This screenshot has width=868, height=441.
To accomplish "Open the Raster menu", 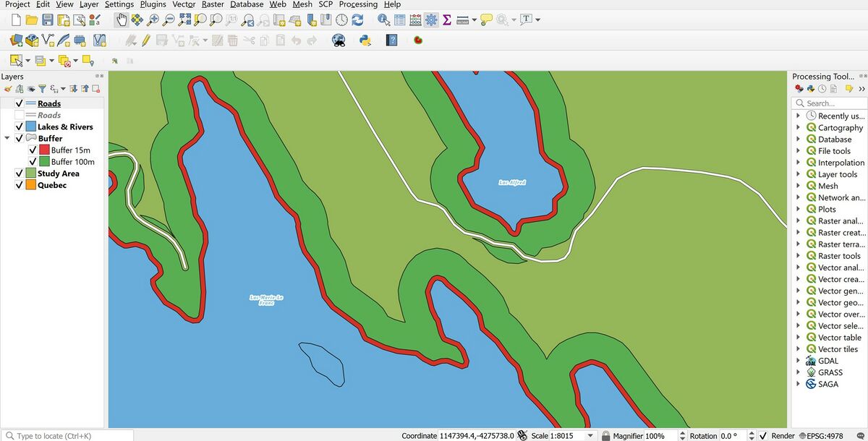I will coord(213,4).
